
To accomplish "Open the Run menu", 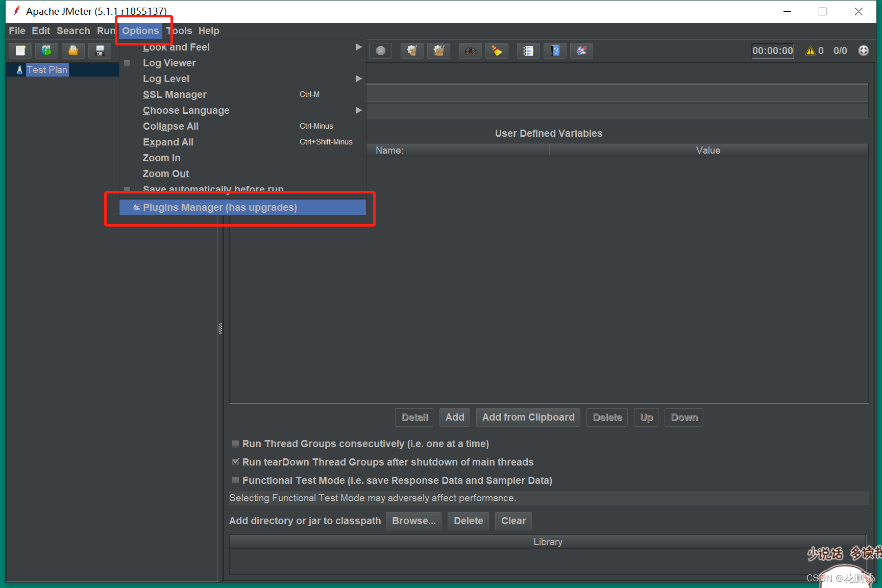I will pyautogui.click(x=106, y=31).
